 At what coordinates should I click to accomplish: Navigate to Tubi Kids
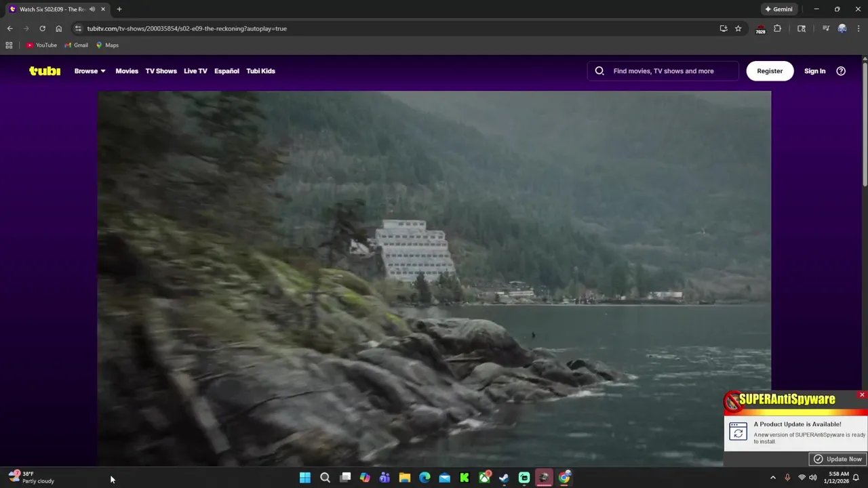(260, 71)
